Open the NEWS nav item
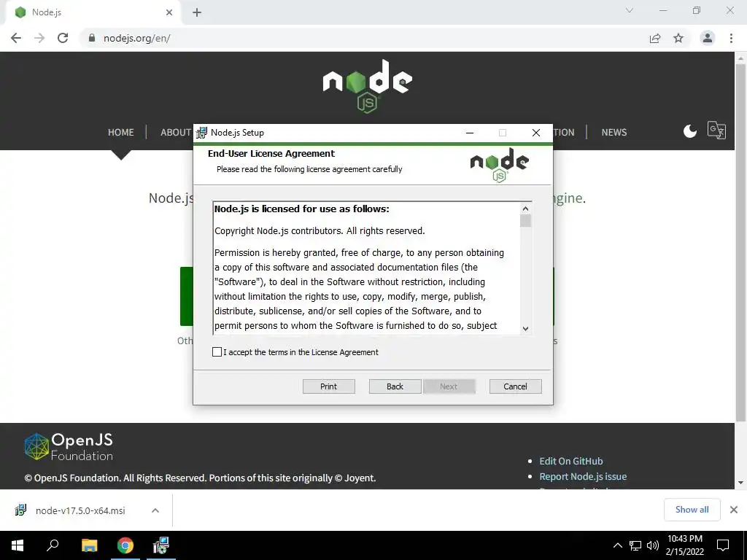Screen dimensions: 747x560 (614, 133)
